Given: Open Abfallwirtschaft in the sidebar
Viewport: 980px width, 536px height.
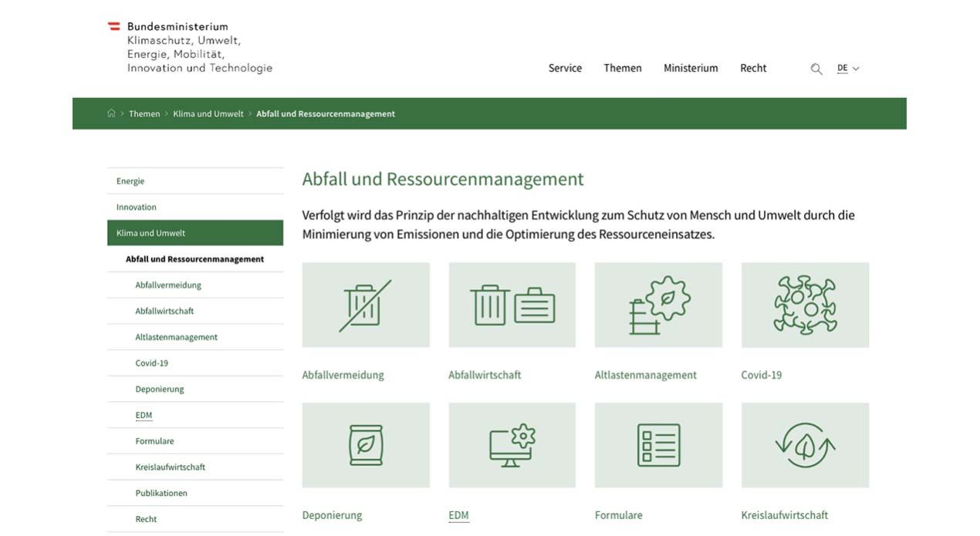Looking at the screenshot, I should coord(195,311).
